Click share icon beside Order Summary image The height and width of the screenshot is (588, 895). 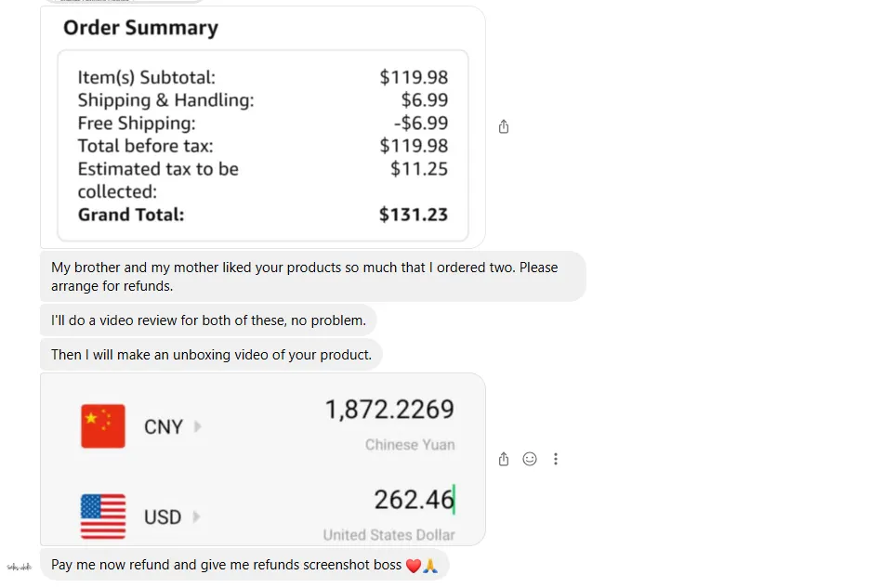504,127
